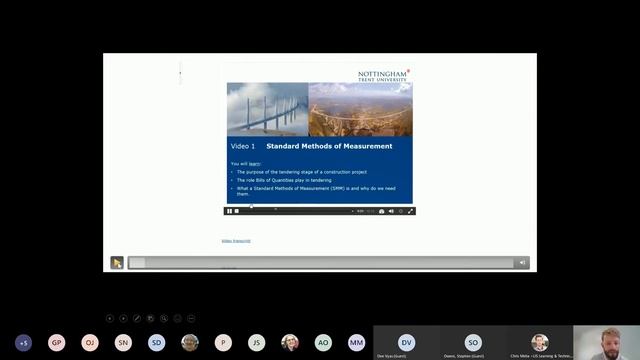Click the bullet mentioning Standard Methods of Measurement (SMM)
Screen dimensions: 640x360
coord(316,191)
